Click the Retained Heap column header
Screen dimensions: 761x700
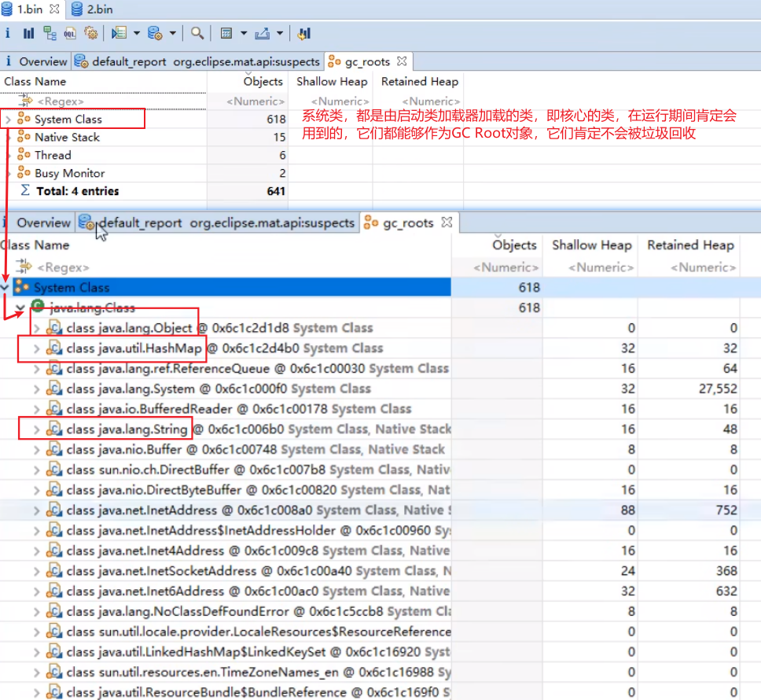[x=419, y=82]
